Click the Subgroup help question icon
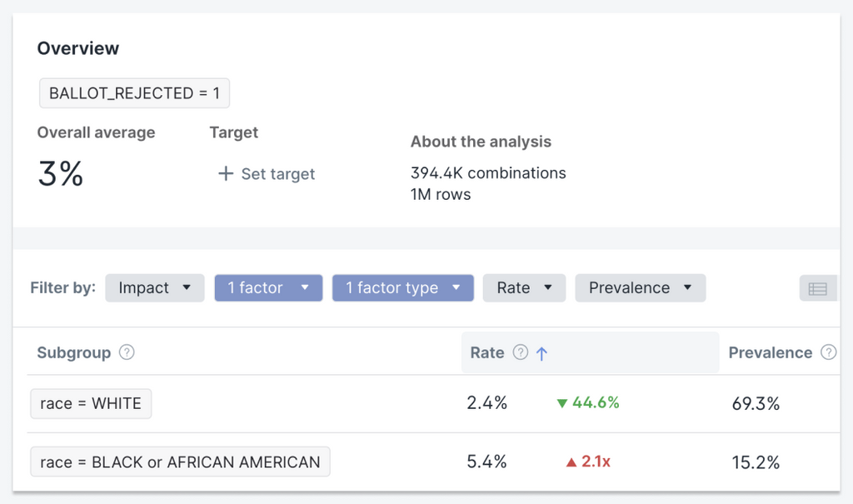 point(127,352)
